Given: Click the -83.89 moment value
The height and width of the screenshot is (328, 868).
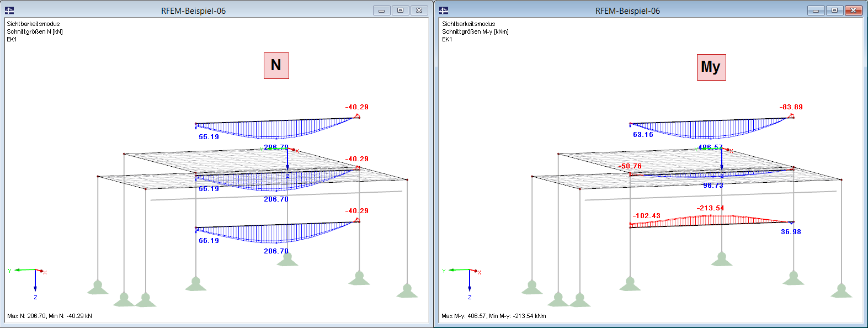Looking at the screenshot, I should tap(791, 107).
